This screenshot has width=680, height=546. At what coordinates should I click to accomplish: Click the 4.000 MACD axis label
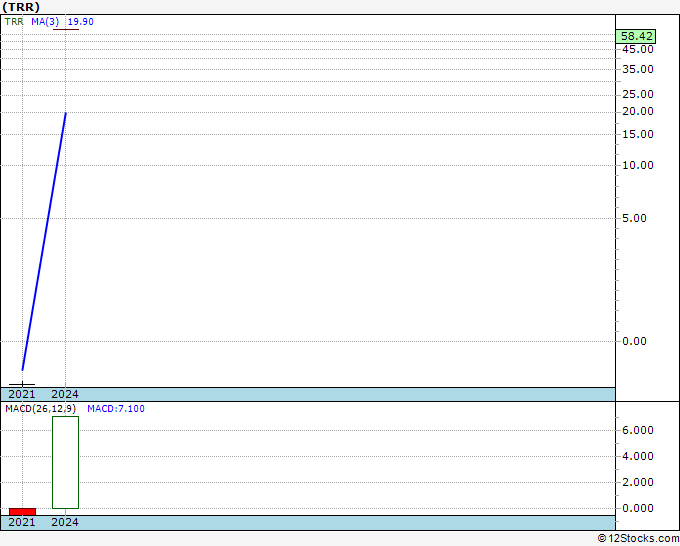pyautogui.click(x=638, y=456)
